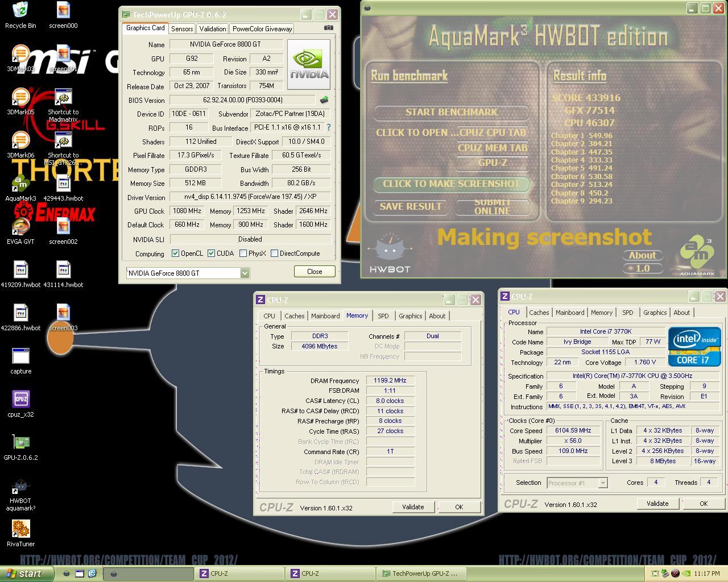Screen dimensions: 728x582
Task: Open the AquaMark3 desktop shortcut
Action: [20, 188]
